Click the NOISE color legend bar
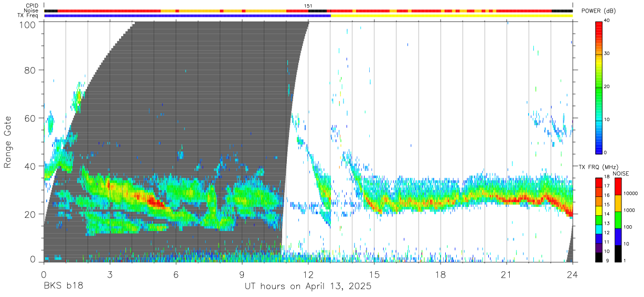The image size is (644, 297). [x=618, y=220]
